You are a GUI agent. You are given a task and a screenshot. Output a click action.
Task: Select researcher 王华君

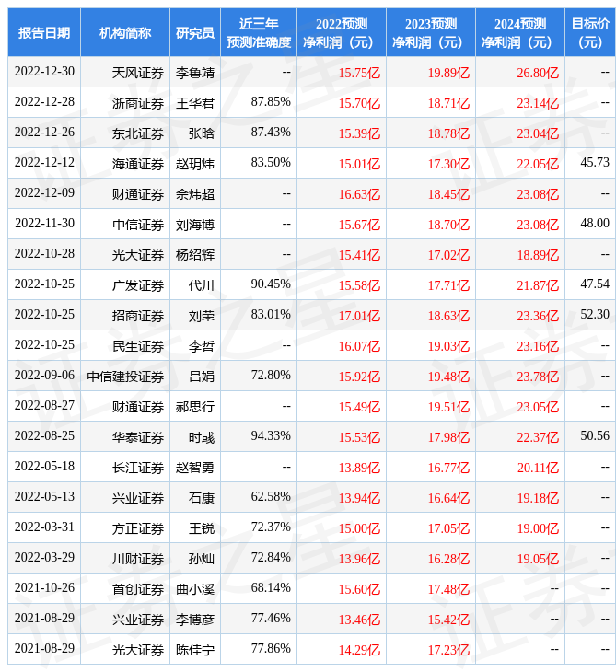[195, 103]
